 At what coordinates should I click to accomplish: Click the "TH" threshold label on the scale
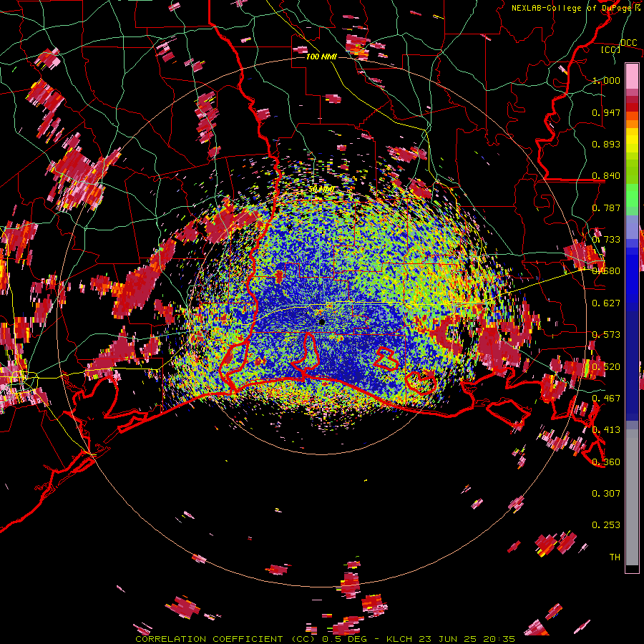point(615,557)
